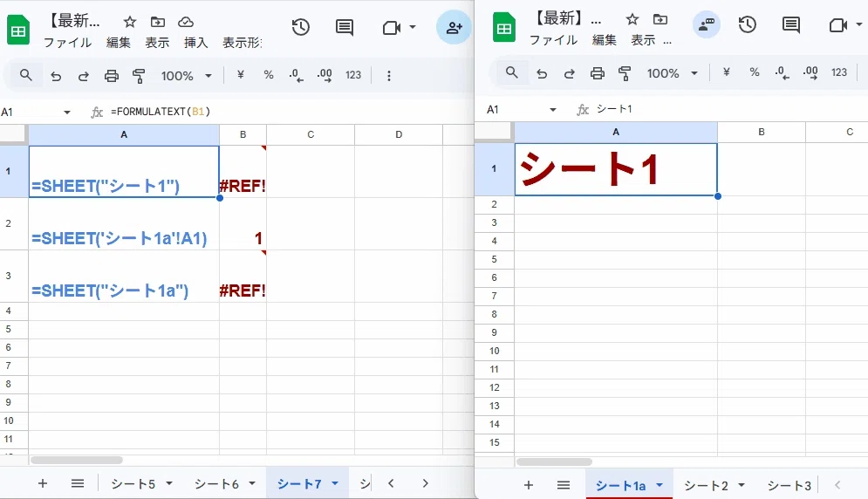Open the 100% zoom dropdown in left window
The height and width of the screenshot is (499, 868).
point(186,75)
